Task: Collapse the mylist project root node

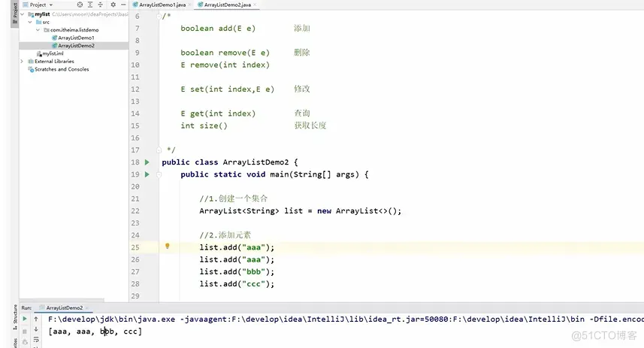Action: (x=23, y=14)
